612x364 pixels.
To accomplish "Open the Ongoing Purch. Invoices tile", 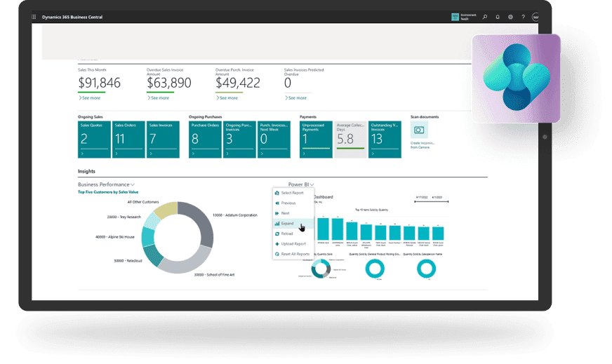I will [x=239, y=140].
